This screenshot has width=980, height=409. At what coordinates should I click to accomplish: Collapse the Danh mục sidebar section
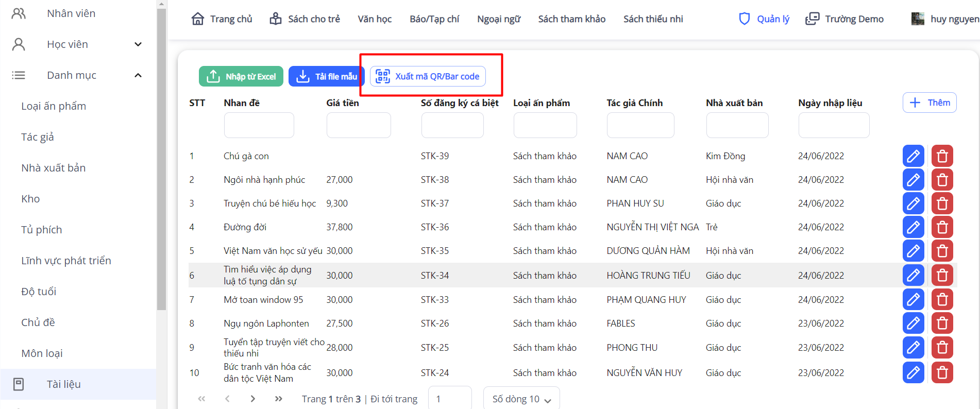[138, 75]
